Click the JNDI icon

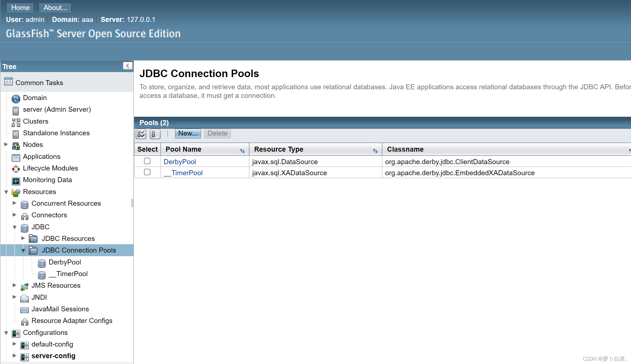pos(24,298)
